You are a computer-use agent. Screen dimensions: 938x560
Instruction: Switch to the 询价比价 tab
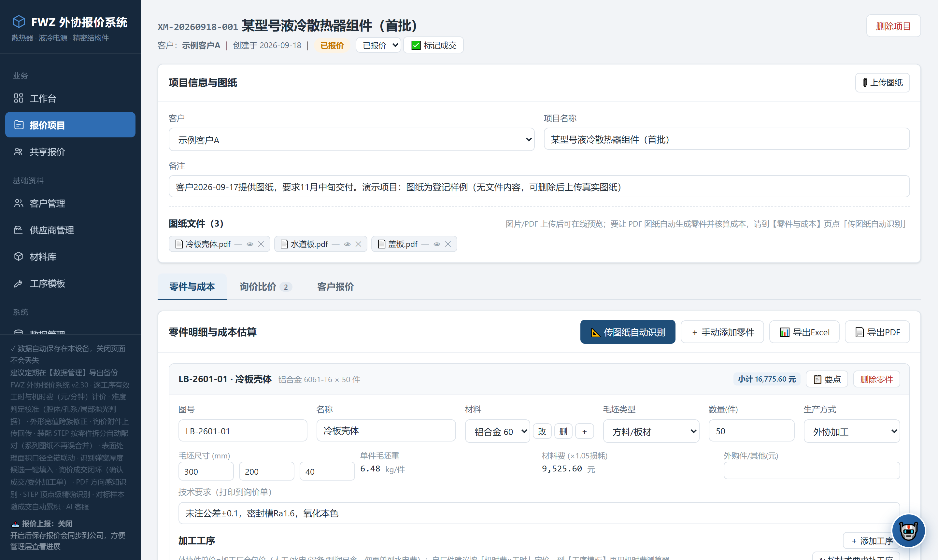(266, 287)
